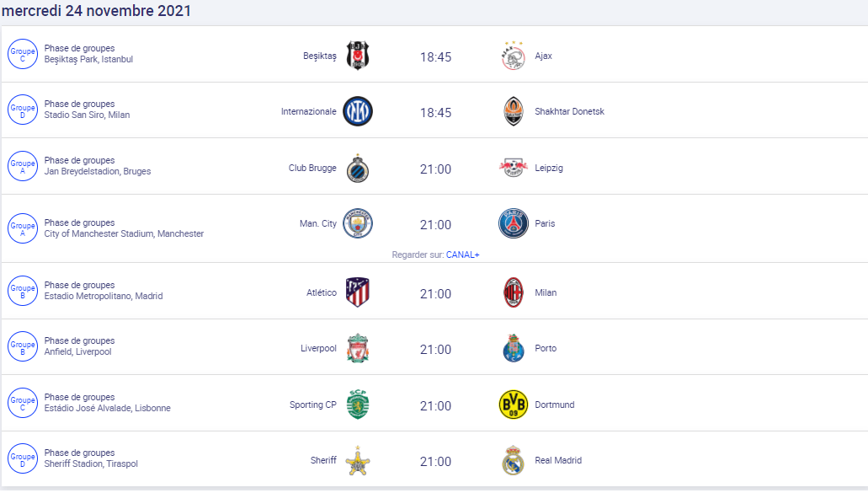The width and height of the screenshot is (868, 493).
Task: Click the Beşiktaş club crest
Action: click(x=358, y=56)
